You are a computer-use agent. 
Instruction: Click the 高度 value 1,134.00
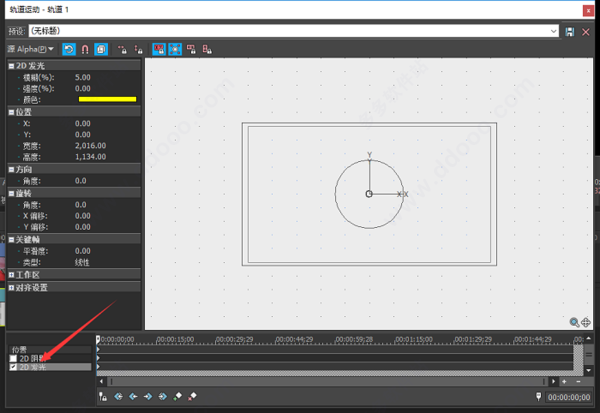point(90,157)
